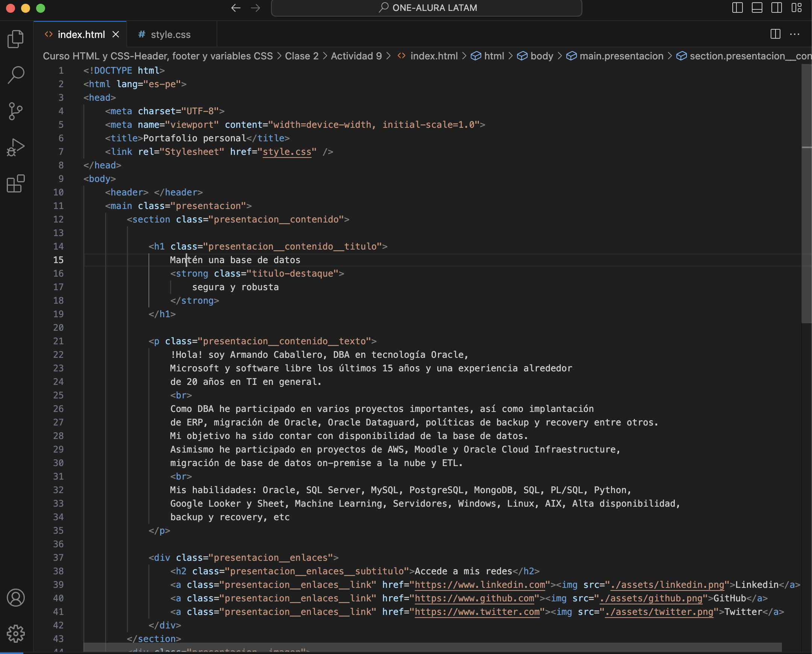Viewport: 812px width, 654px height.
Task: Open breadcrumb 'Curso HTML y CSS-Header, footer y variables CSS'
Action: 158,56
